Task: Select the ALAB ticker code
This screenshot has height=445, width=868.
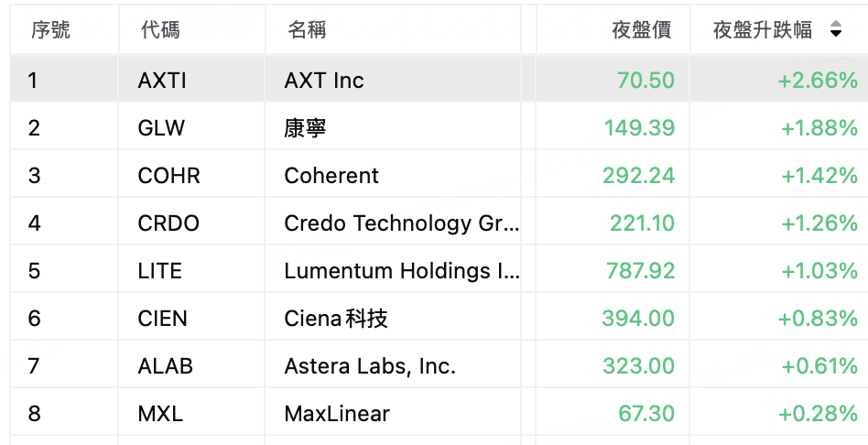Action: click(165, 366)
